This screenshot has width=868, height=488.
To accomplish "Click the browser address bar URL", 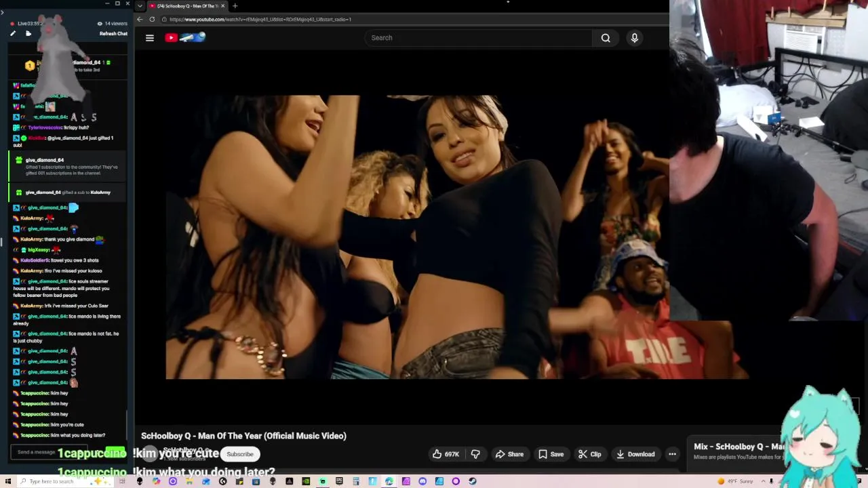I will (x=260, y=19).
